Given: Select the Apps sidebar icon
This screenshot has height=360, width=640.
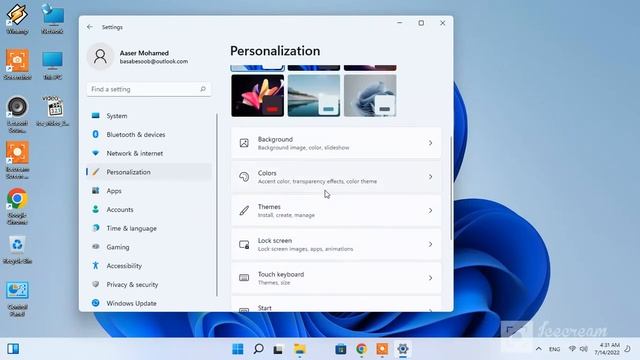Looking at the screenshot, I should coord(96,191).
